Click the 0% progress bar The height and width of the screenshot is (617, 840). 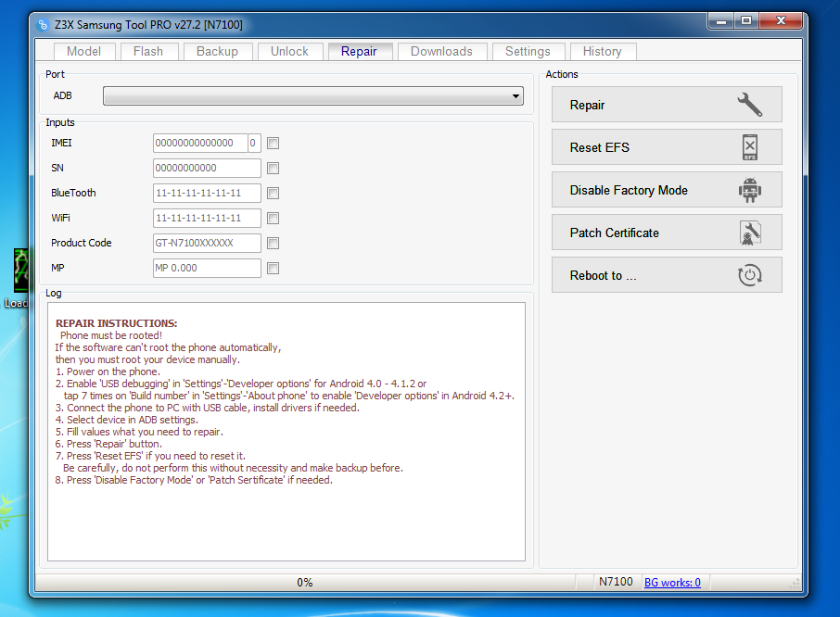point(305,582)
